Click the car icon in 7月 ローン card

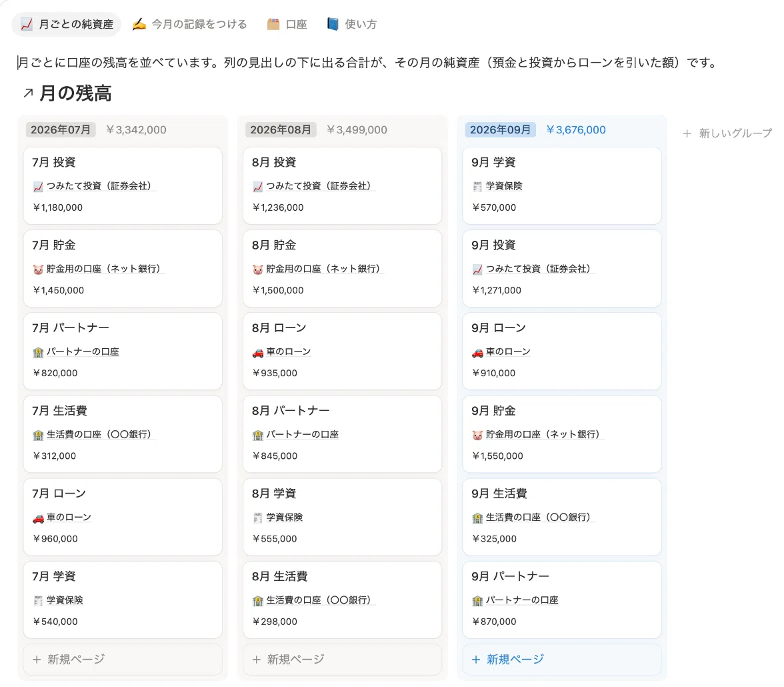point(38,518)
